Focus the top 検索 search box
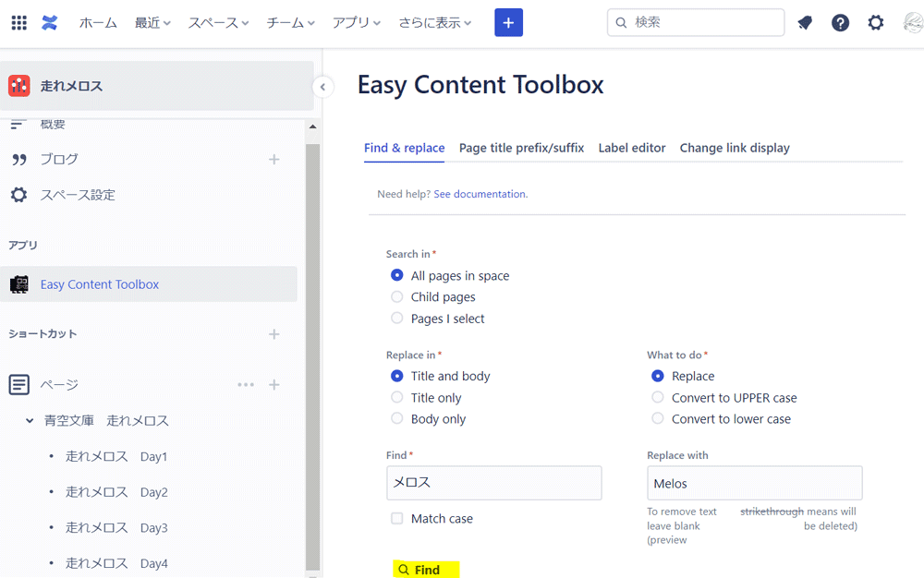The width and height of the screenshot is (924, 578). pos(696,23)
